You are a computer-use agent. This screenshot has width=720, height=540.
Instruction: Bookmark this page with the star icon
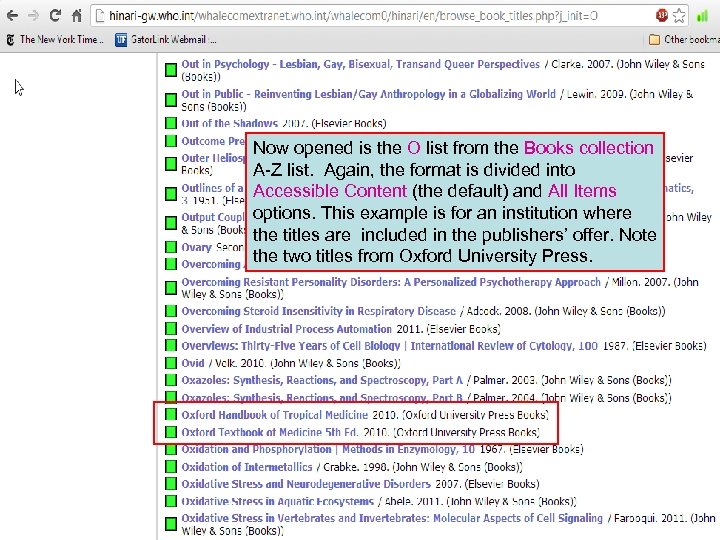point(679,16)
